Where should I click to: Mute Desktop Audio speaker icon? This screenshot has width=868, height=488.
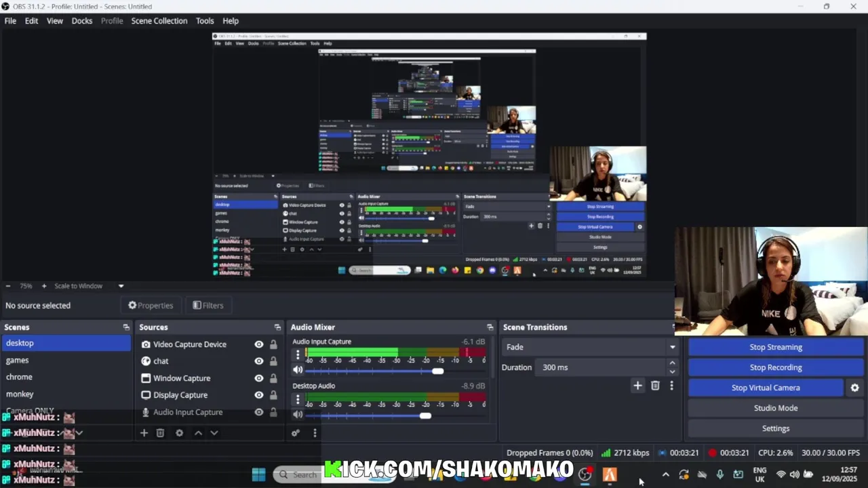298,414
